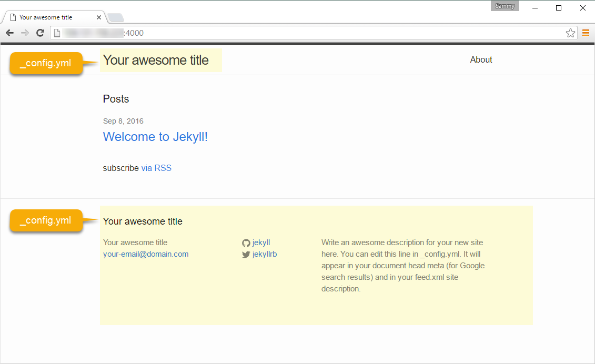
Task: Click the header site title link
Action: click(156, 60)
